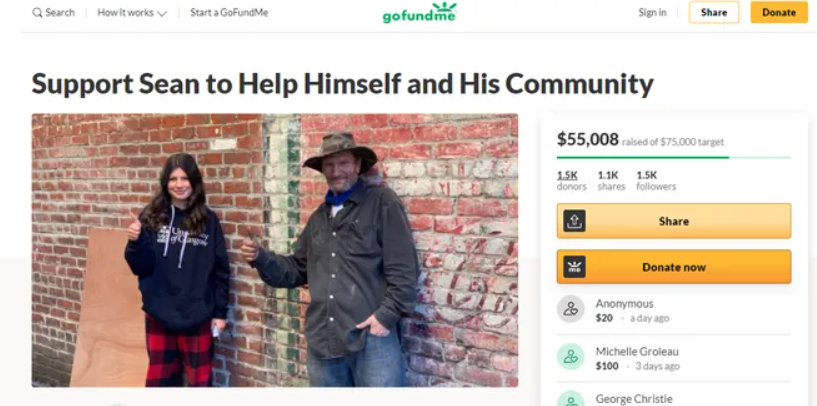This screenshot has width=817, height=406.
Task: Expand the How it works chevron
Action: 162,14
